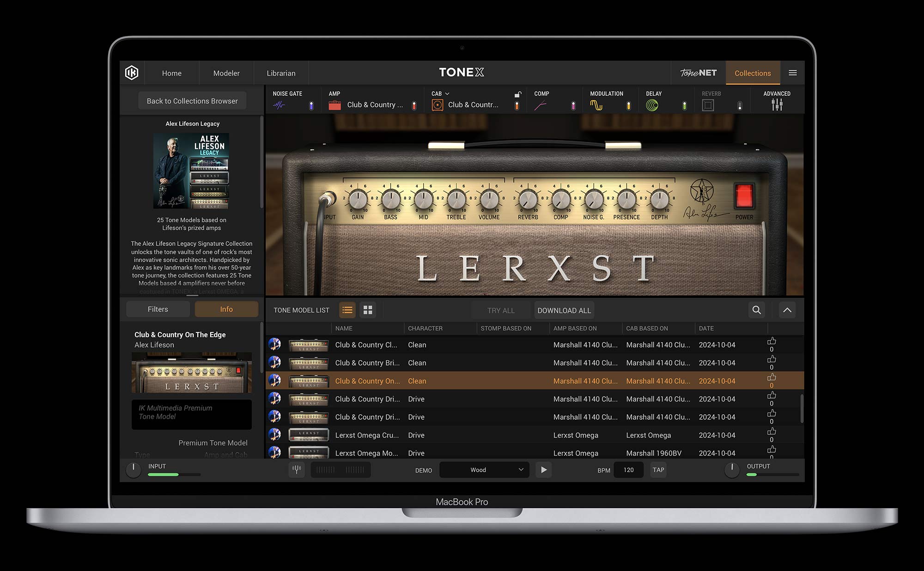The width and height of the screenshot is (924, 571).
Task: Click the search icon above the tone model list
Action: (x=756, y=310)
